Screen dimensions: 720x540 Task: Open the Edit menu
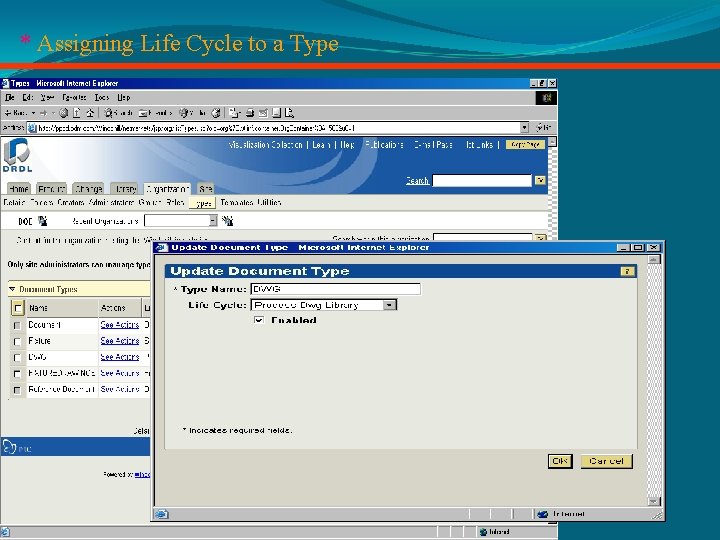tap(28, 97)
